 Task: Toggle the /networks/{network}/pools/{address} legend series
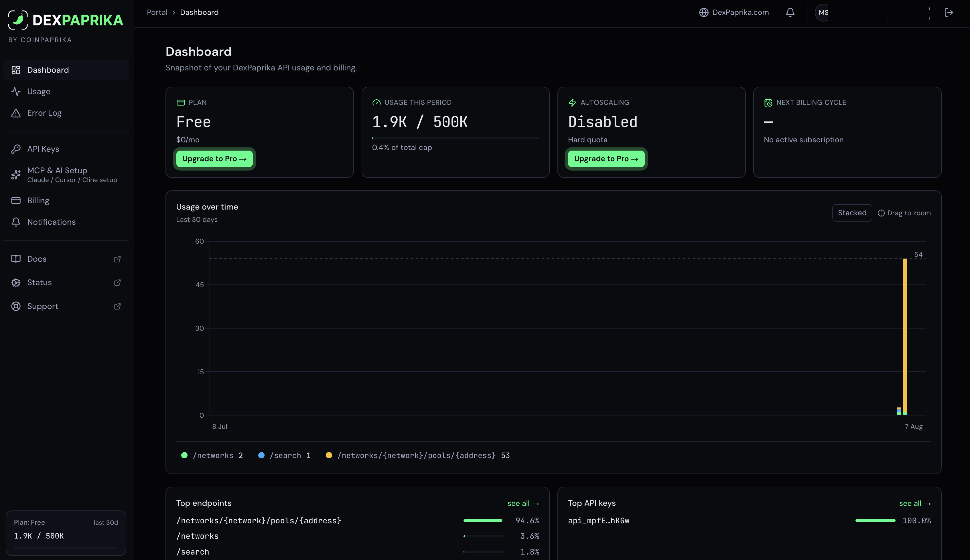tap(418, 456)
